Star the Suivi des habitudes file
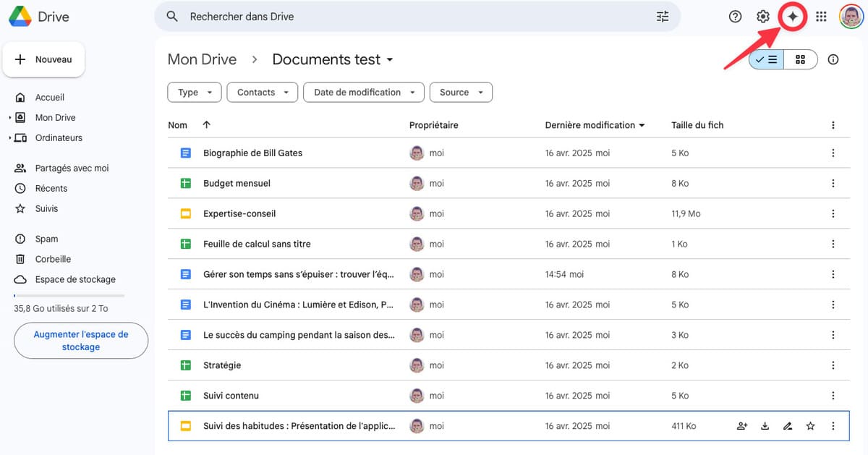The width and height of the screenshot is (868, 455). coord(810,426)
